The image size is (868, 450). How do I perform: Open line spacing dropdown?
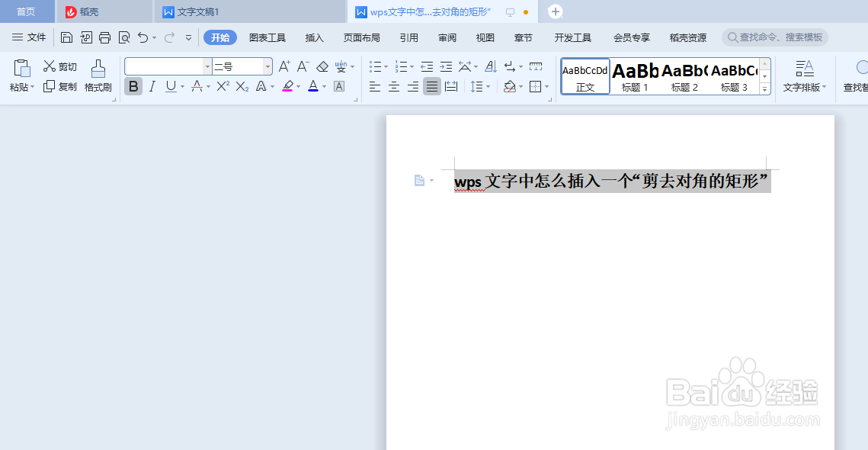pyautogui.click(x=488, y=86)
